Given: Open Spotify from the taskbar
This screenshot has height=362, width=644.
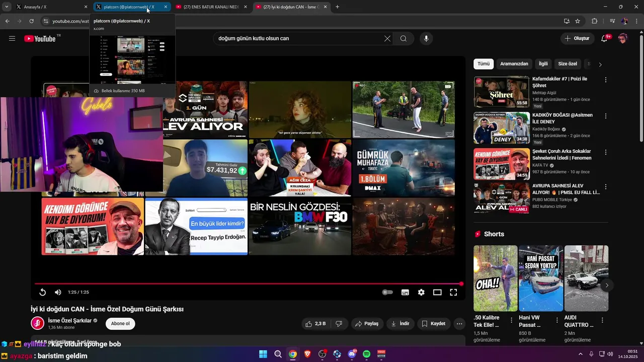Looking at the screenshot, I should (x=367, y=354).
